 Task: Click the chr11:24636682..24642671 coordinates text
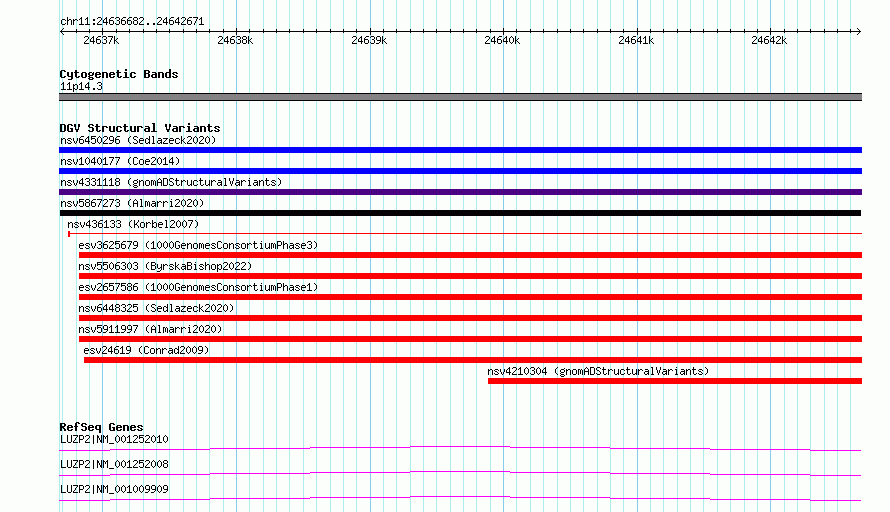132,22
